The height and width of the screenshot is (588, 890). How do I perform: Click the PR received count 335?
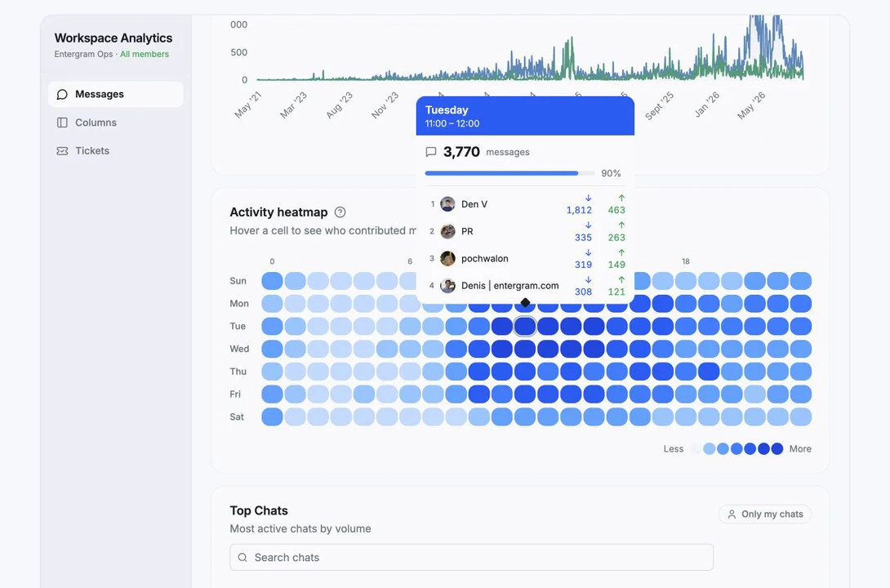(583, 238)
